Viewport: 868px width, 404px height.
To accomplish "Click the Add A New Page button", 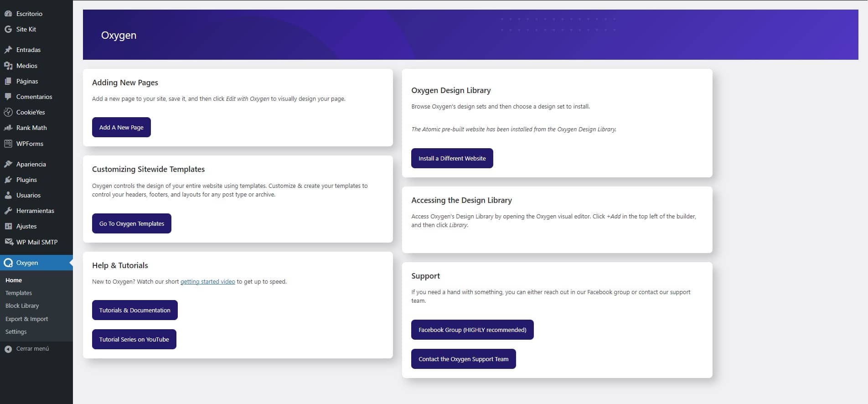I will (121, 127).
